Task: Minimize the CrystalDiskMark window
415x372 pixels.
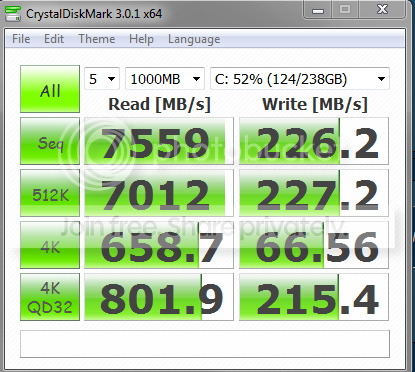Action: pos(318,10)
